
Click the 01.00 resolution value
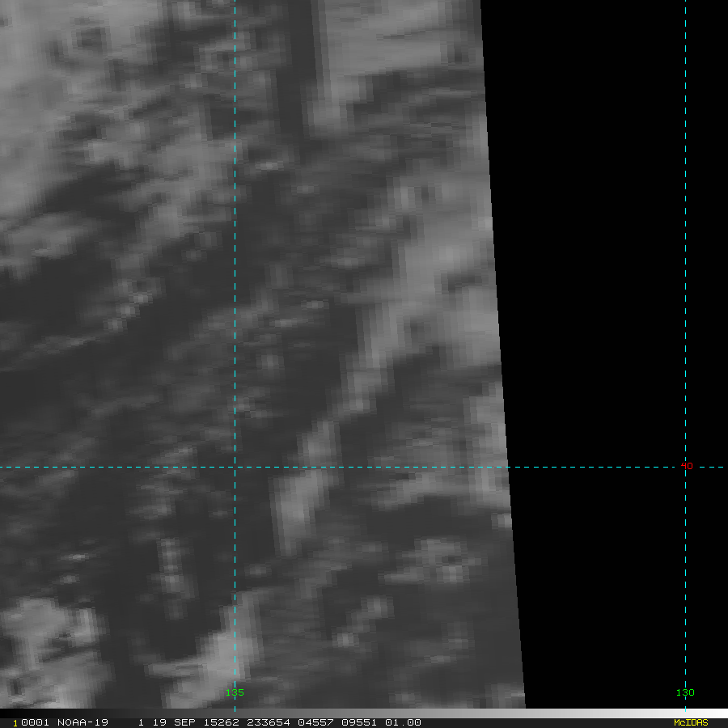[403, 722]
